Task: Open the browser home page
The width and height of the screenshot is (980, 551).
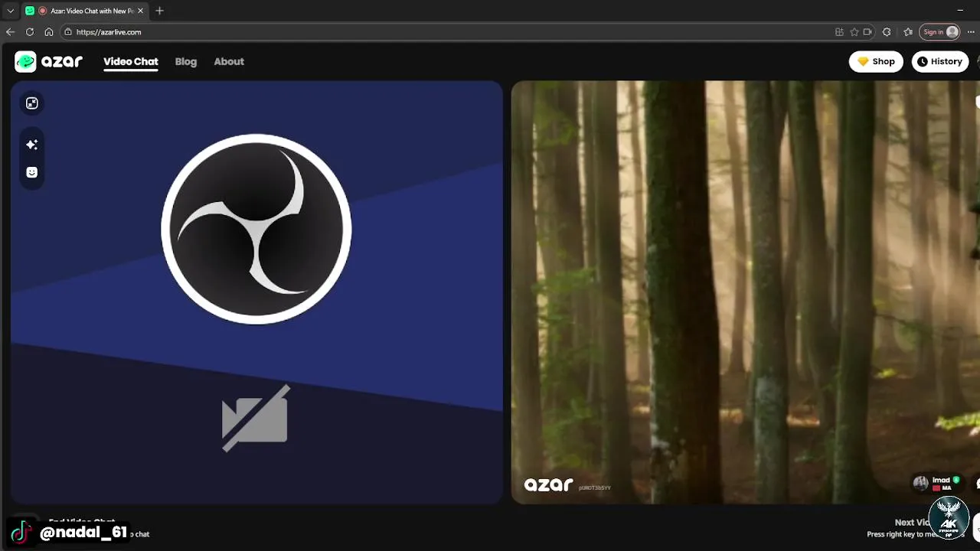Action: [49, 32]
